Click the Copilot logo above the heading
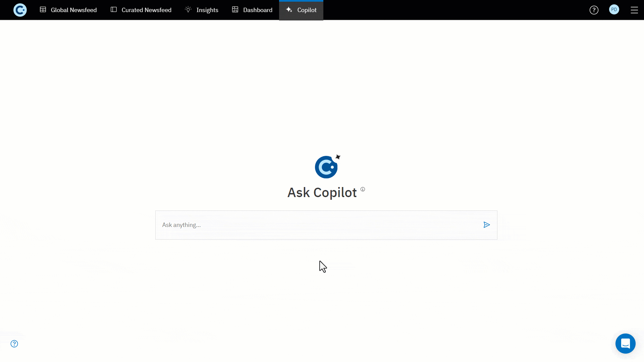This screenshot has height=362, width=644. click(326, 166)
